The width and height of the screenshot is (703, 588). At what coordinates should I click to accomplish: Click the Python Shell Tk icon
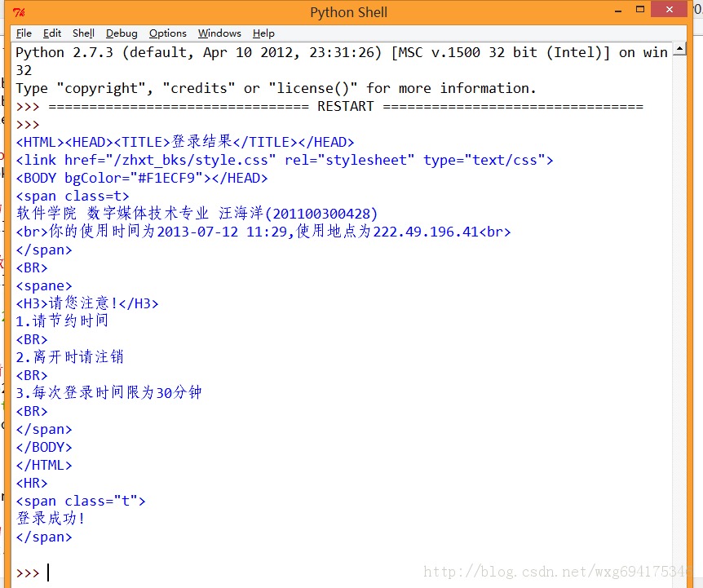tap(19, 12)
